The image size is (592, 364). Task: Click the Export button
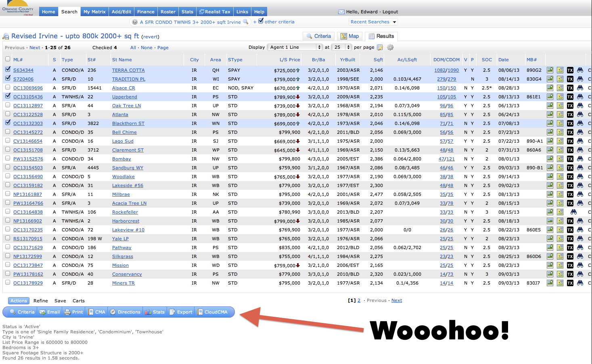pos(180,312)
